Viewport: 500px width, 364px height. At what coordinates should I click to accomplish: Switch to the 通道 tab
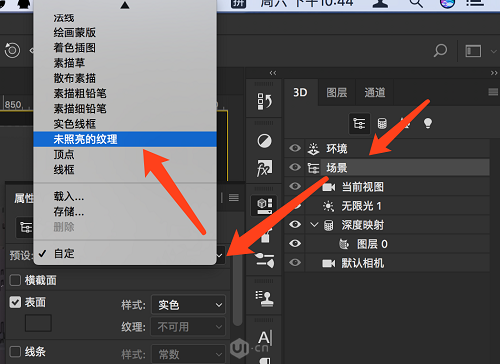tap(375, 92)
